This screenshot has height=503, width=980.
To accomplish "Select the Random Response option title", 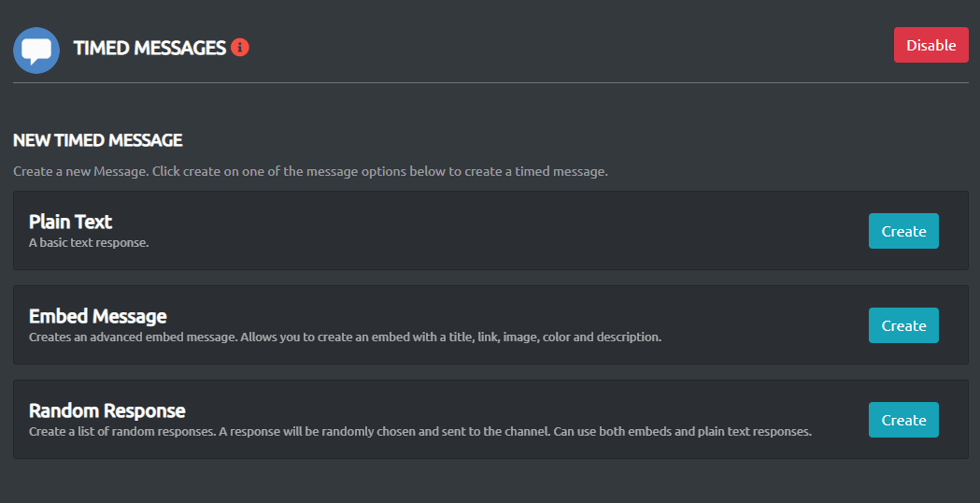I will point(107,410).
